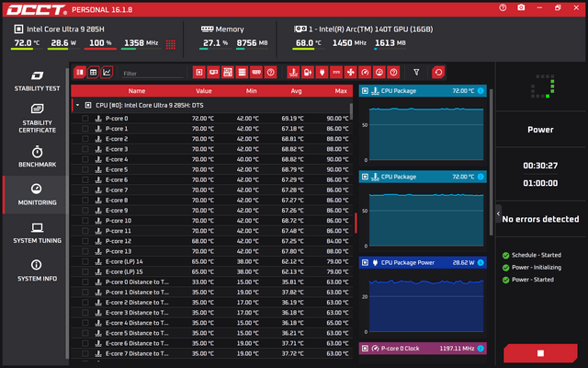Reset min/avg/max values with refresh icon
The width and height of the screenshot is (588, 368).
tap(438, 72)
